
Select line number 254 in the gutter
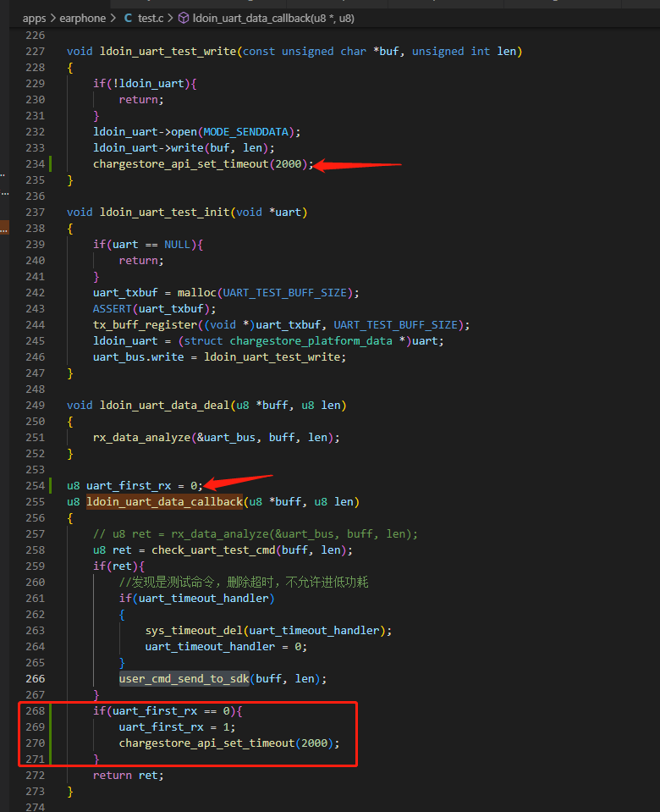[36, 486]
